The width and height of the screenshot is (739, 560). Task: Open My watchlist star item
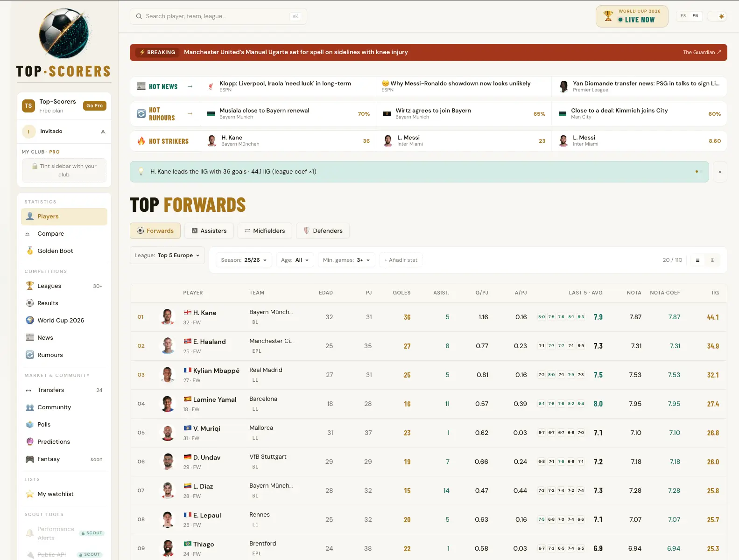tap(64, 494)
